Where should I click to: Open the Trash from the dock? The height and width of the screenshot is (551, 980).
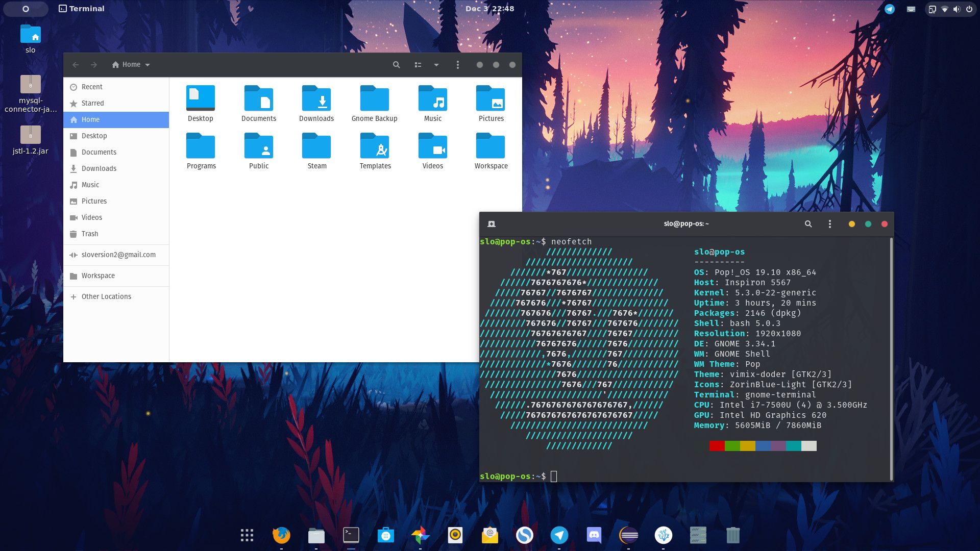point(733,536)
